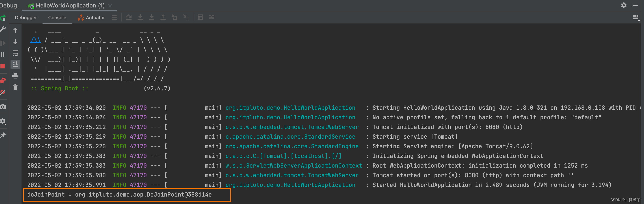The height and width of the screenshot is (204, 644).
Task: Click the Step Over toolbar icon
Action: point(129,17)
